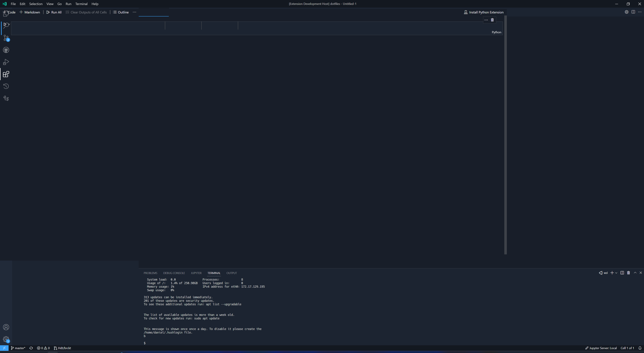Switch to the JUPYTER panel tab

point(196,273)
